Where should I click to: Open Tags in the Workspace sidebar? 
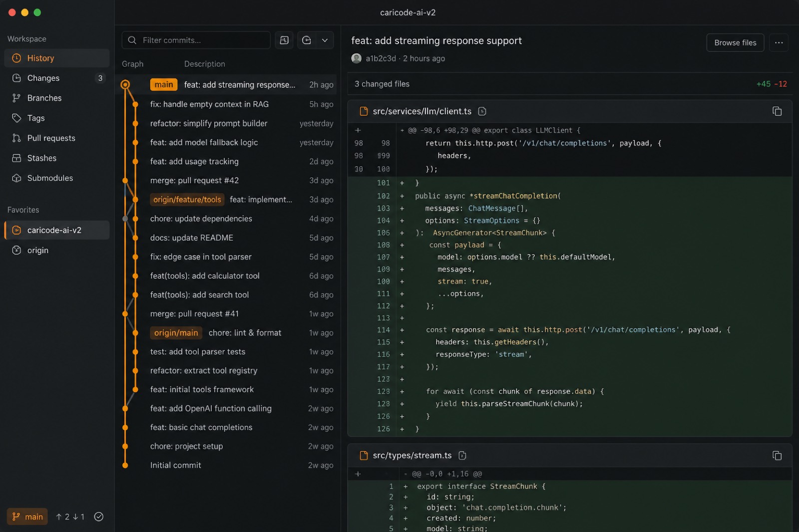point(56,118)
